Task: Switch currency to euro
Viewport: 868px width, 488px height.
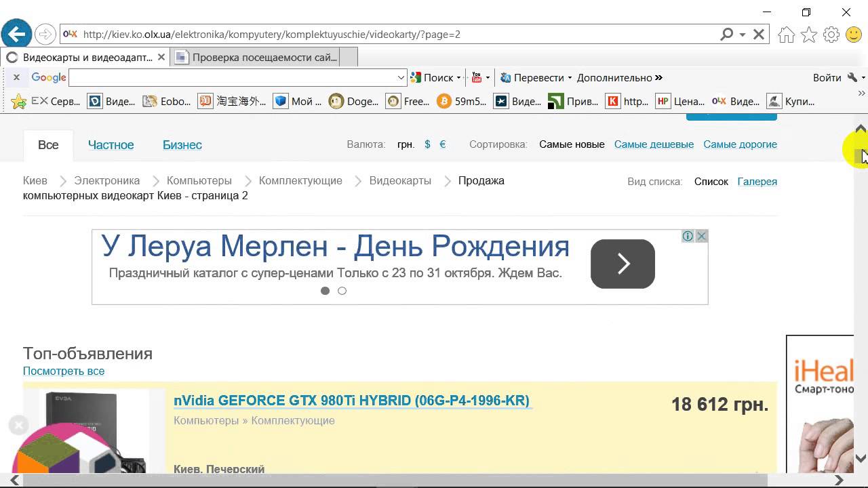Action: coord(443,144)
